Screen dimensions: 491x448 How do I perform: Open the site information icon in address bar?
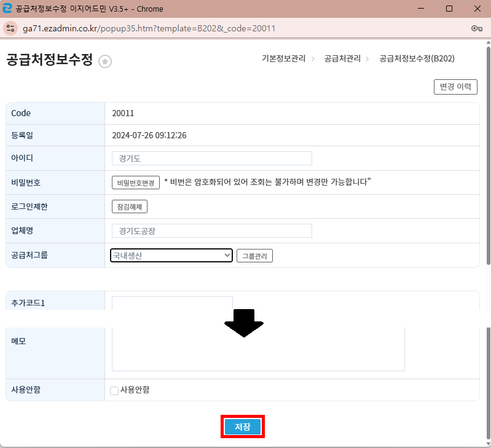(x=10, y=28)
